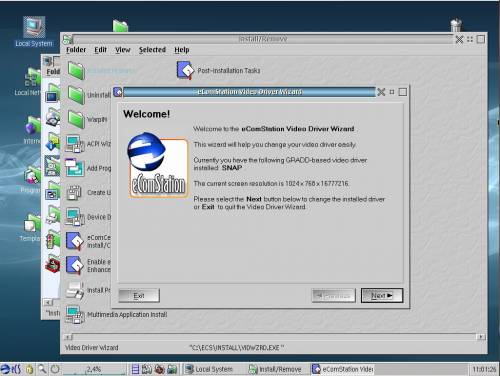The height and width of the screenshot is (376, 500).
Task: Select the first green folder icon in Install/Remove
Action: pyautogui.click(x=76, y=70)
